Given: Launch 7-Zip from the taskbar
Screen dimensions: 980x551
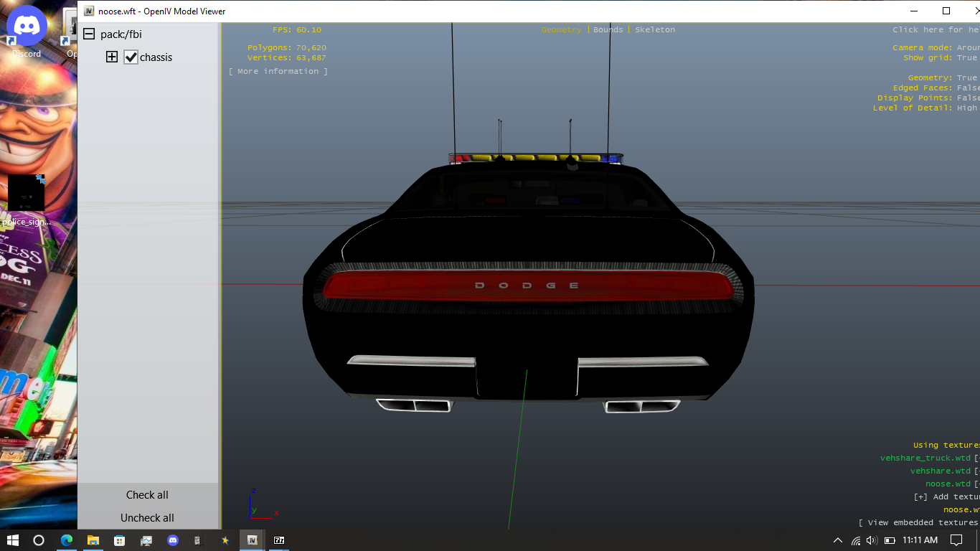Looking at the screenshot, I should coord(279,540).
